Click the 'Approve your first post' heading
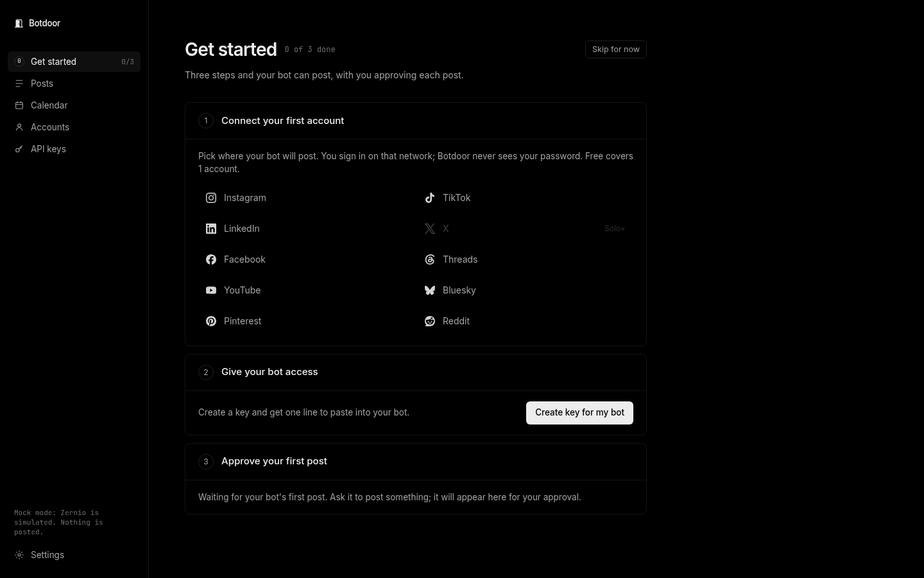 tap(274, 461)
